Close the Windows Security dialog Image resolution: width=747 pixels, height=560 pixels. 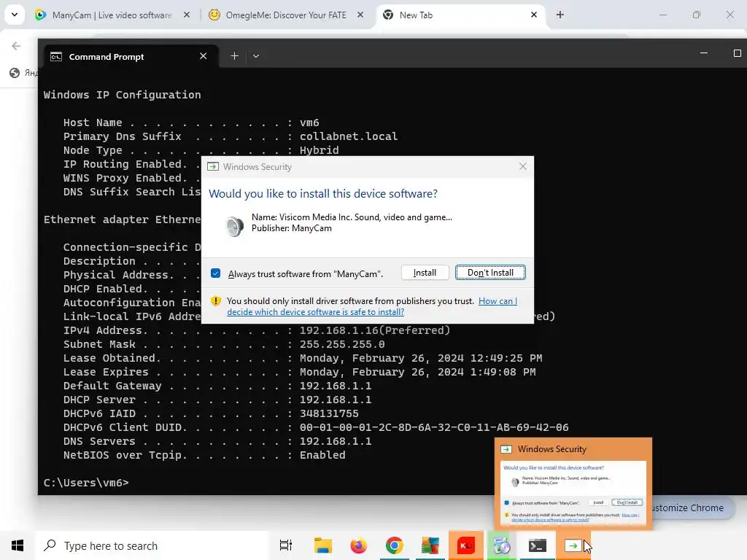point(522,166)
